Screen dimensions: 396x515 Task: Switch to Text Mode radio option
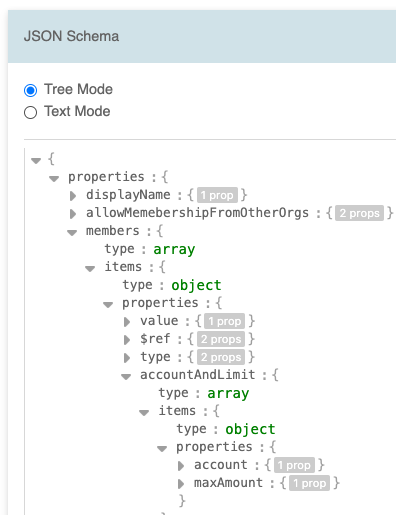(31, 112)
